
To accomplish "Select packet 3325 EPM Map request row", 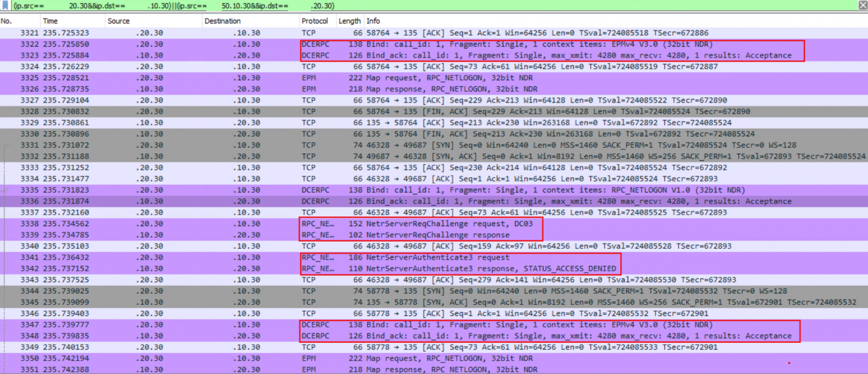I will click(x=434, y=77).
